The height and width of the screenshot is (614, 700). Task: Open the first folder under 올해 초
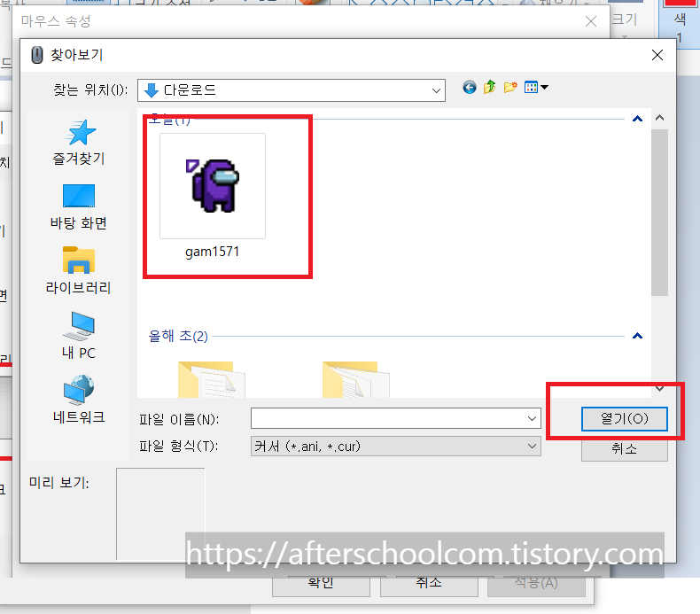point(212,379)
